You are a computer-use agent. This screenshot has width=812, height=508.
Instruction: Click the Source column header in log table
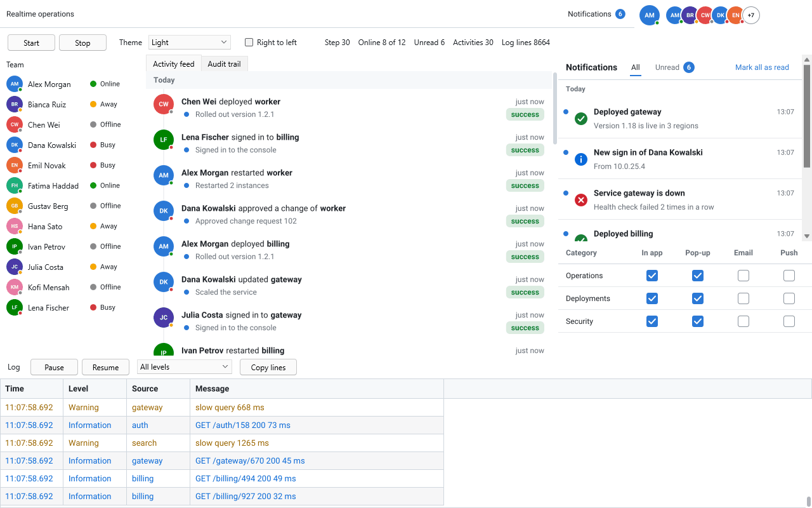[159, 389]
